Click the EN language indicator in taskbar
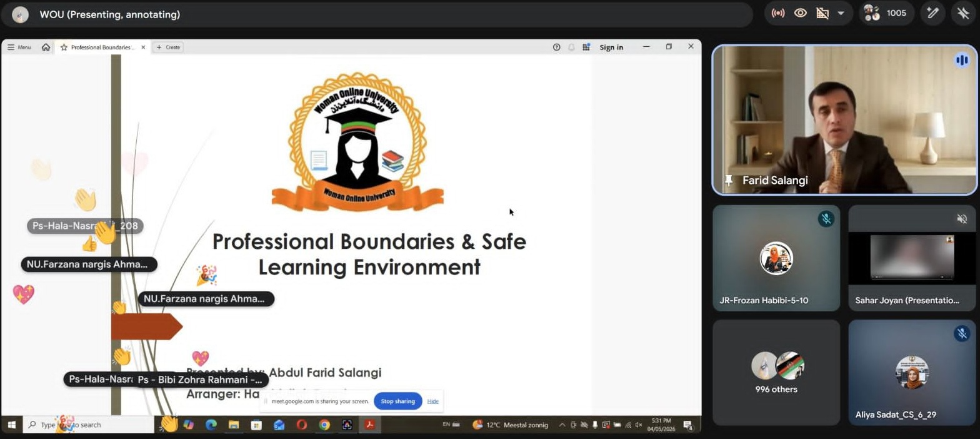Screen dimensions: 980x439 tap(446, 424)
